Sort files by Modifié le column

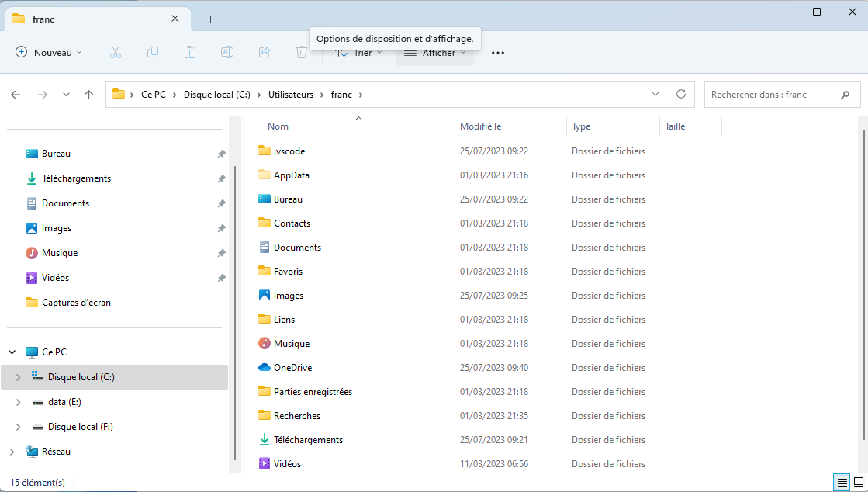(x=480, y=126)
